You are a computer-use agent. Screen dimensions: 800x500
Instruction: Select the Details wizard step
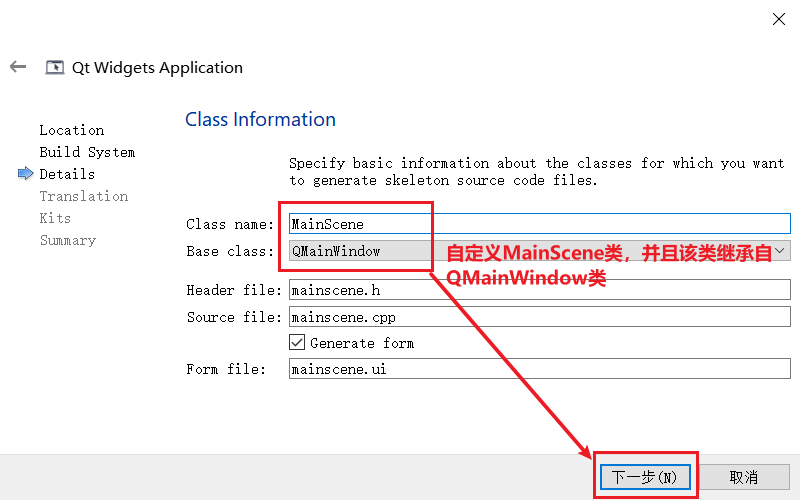[67, 174]
